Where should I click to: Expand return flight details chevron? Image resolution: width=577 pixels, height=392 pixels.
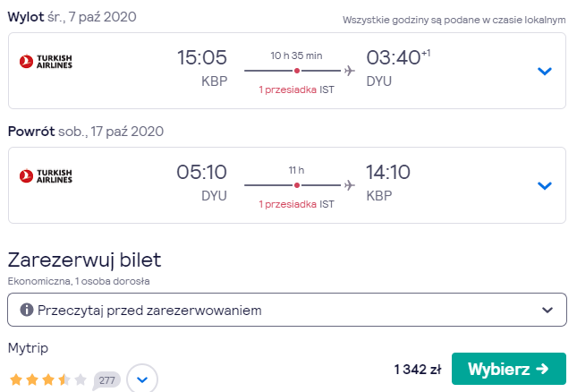coord(544,185)
